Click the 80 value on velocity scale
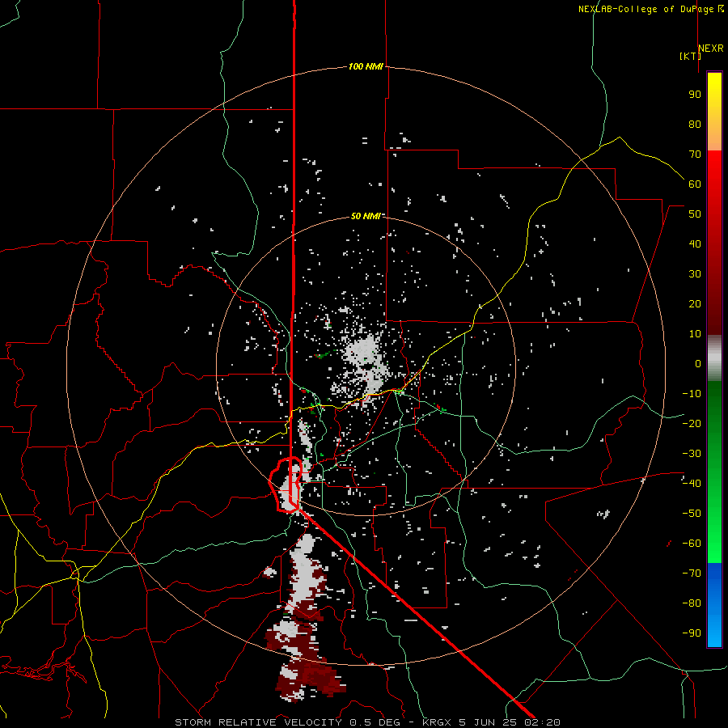The image size is (728, 728). (695, 124)
